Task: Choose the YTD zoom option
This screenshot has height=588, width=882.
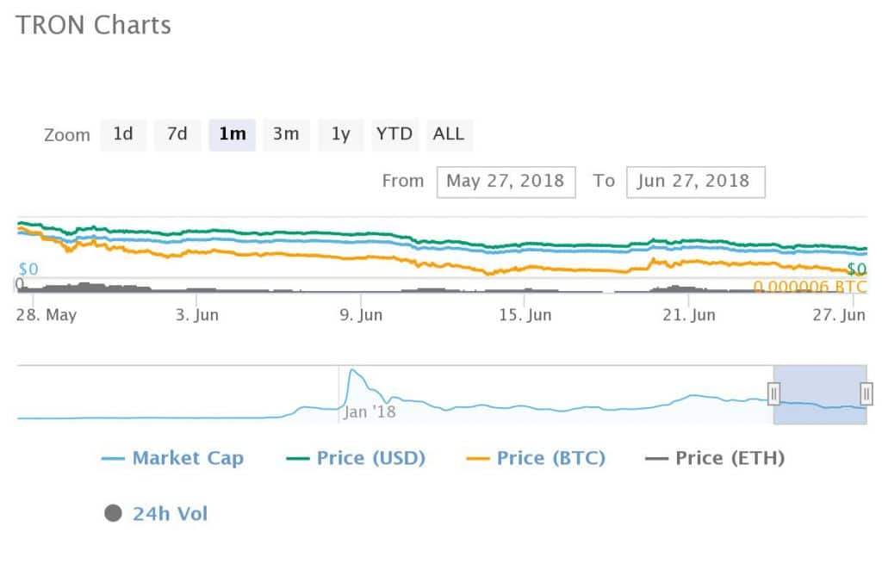Action: tap(394, 134)
